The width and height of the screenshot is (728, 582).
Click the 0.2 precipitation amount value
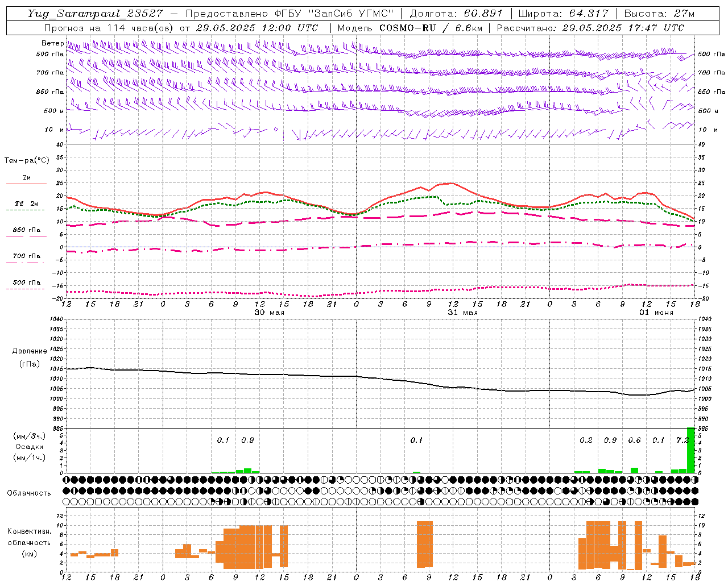tap(586, 440)
